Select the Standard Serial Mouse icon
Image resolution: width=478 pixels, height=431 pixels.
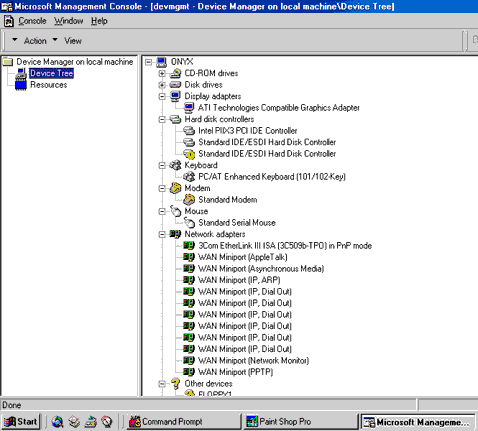tap(189, 223)
